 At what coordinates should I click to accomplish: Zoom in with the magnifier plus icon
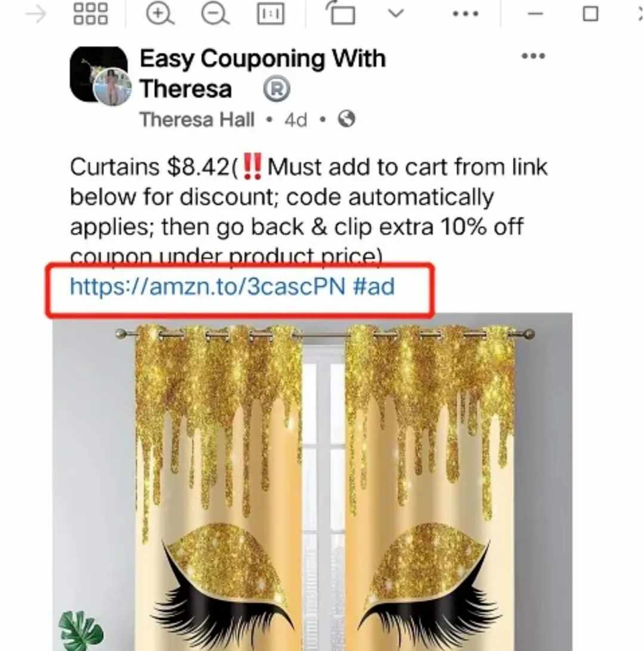(x=160, y=14)
